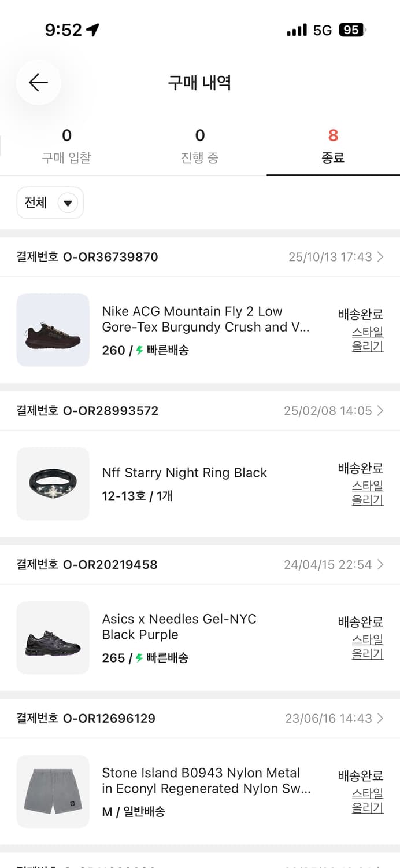Tap the battery indicator showing 95

(351, 30)
